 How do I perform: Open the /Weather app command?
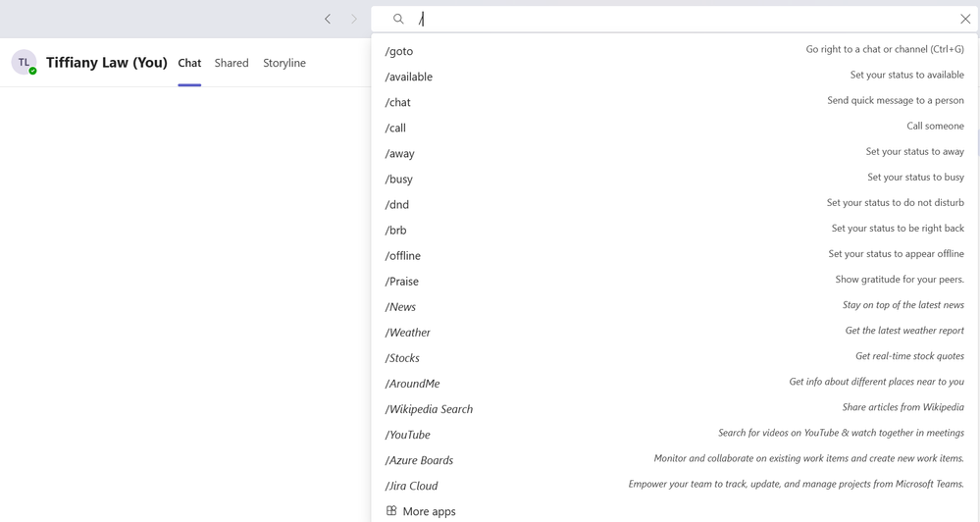[x=675, y=333]
